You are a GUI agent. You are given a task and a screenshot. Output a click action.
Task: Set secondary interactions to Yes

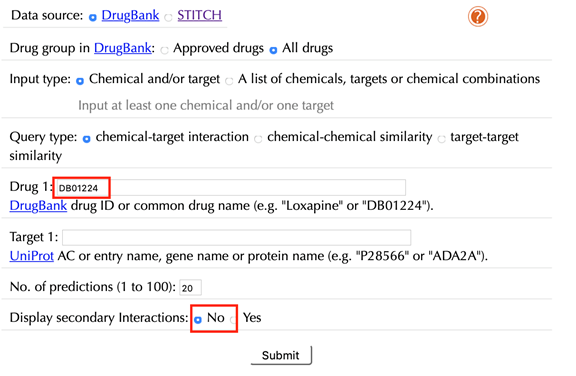point(233,320)
